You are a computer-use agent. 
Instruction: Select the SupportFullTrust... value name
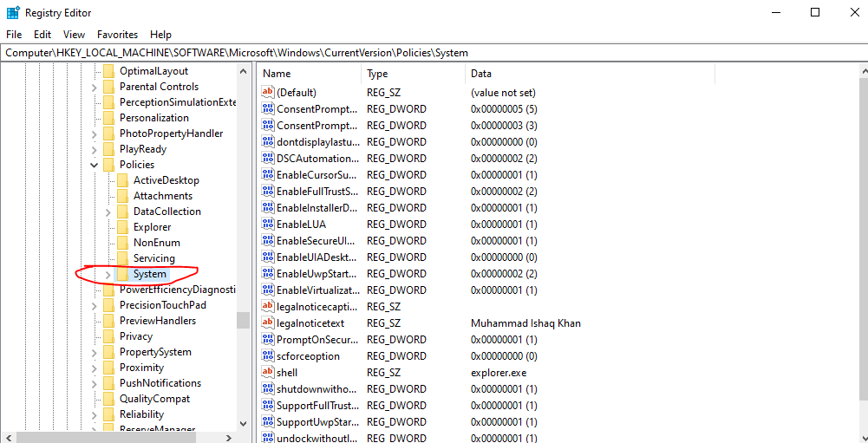(317, 406)
